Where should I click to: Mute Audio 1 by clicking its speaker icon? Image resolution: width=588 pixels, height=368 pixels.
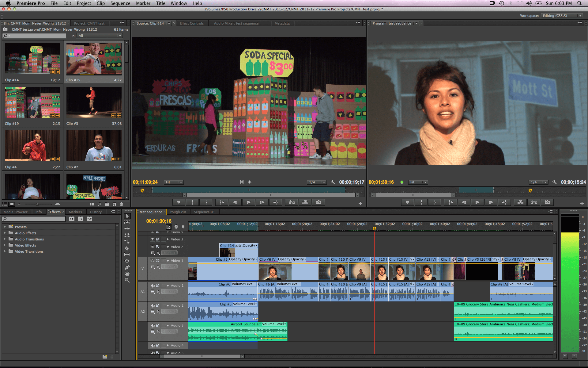click(153, 286)
